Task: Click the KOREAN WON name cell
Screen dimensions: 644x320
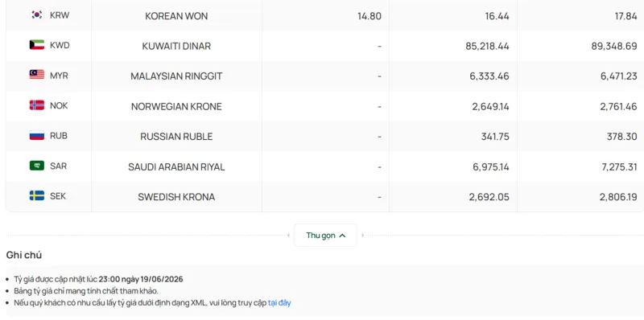Action: pyautogui.click(x=176, y=16)
